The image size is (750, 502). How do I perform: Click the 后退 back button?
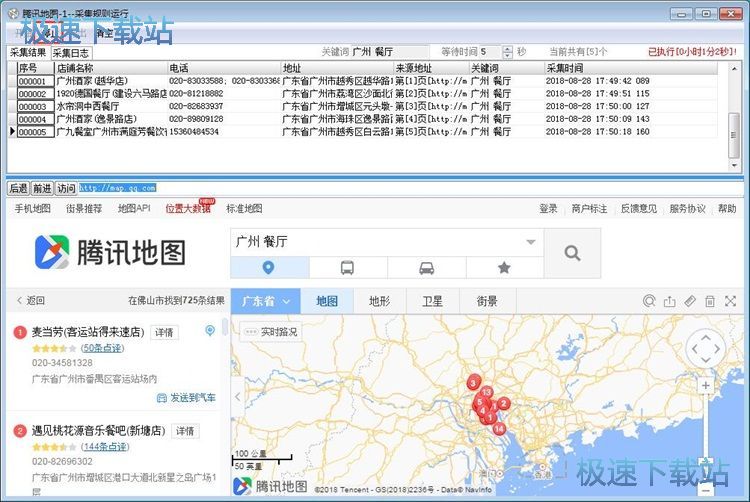19,188
